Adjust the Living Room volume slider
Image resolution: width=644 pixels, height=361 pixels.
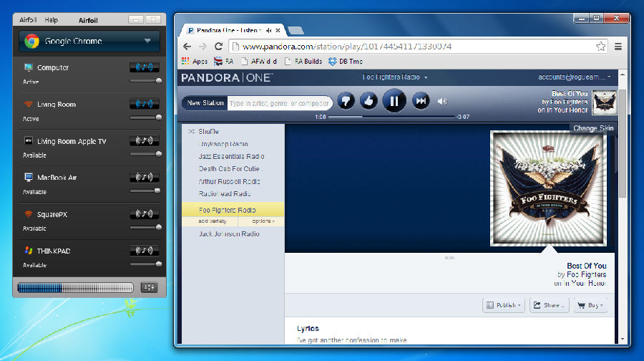pos(146,117)
